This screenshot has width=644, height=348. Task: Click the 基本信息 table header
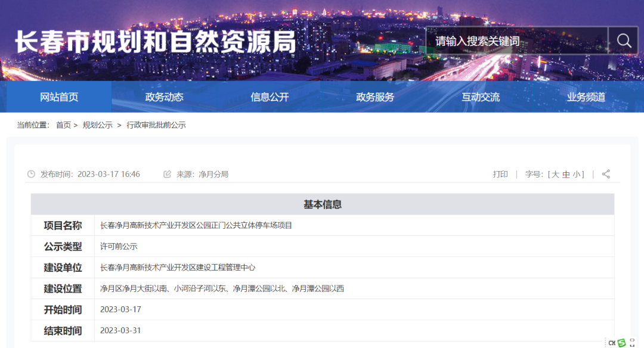pyautogui.click(x=323, y=204)
